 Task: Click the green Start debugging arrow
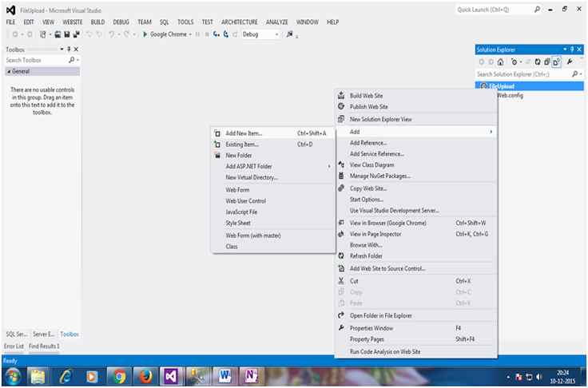tap(145, 34)
